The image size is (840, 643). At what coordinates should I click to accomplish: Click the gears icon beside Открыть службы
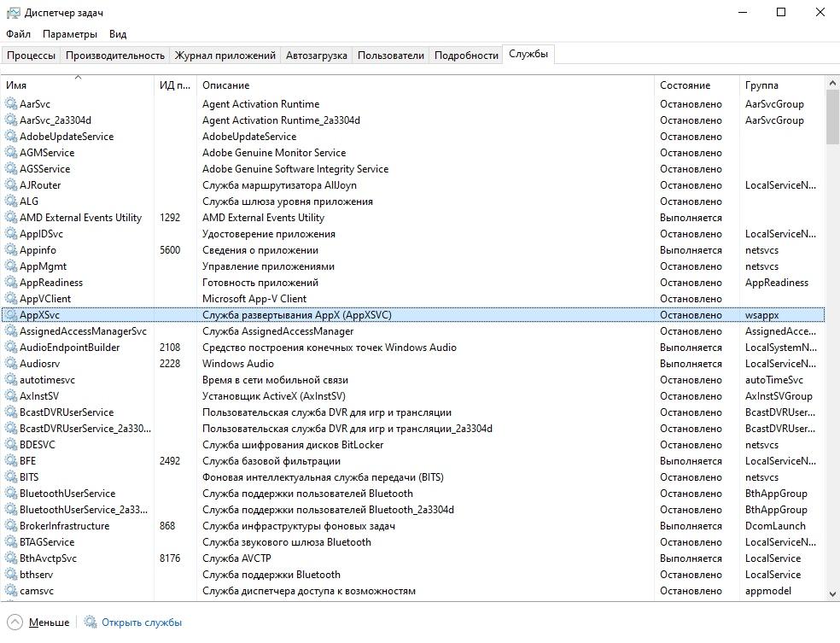[90, 622]
